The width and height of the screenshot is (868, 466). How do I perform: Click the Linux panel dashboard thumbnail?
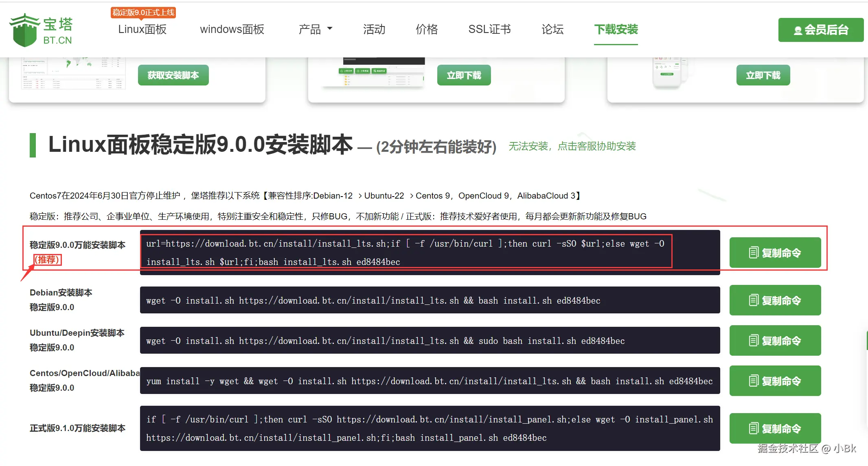73,73
